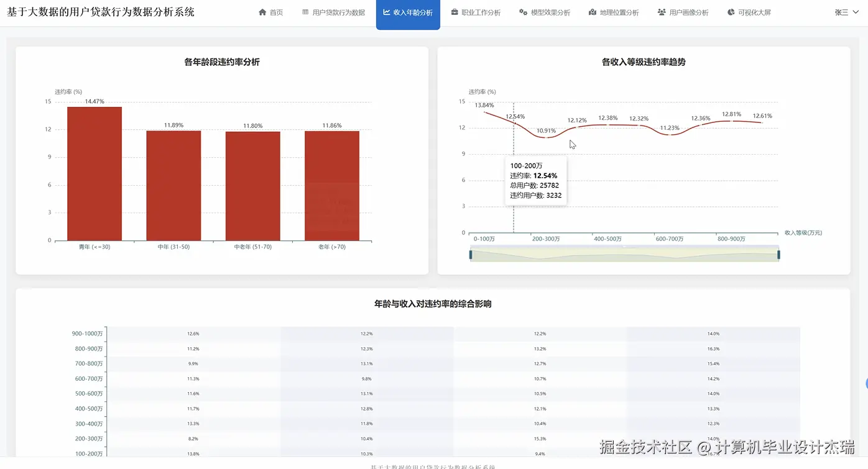Click the home icon beside 首页

[x=262, y=12]
